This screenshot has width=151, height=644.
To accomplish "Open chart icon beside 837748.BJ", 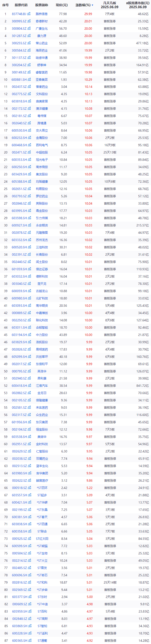I will coord(29,14).
